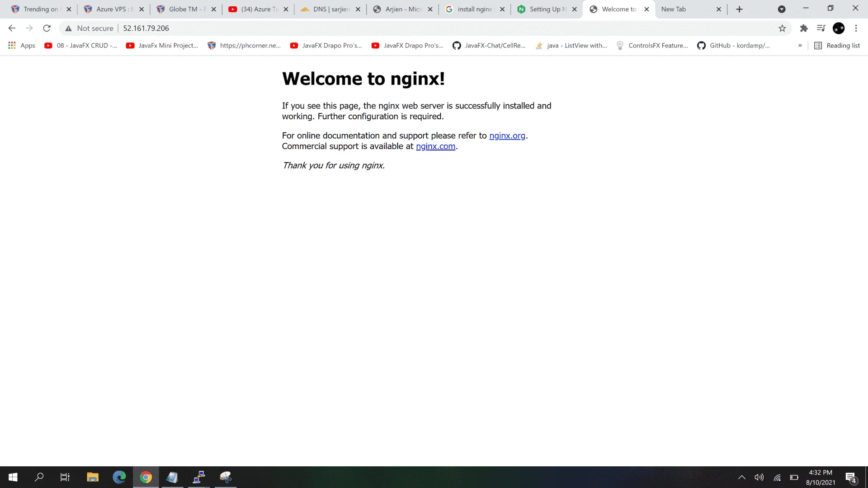Close the (34) Azure YouTube tab
This screenshot has width=868, height=488.
point(286,9)
